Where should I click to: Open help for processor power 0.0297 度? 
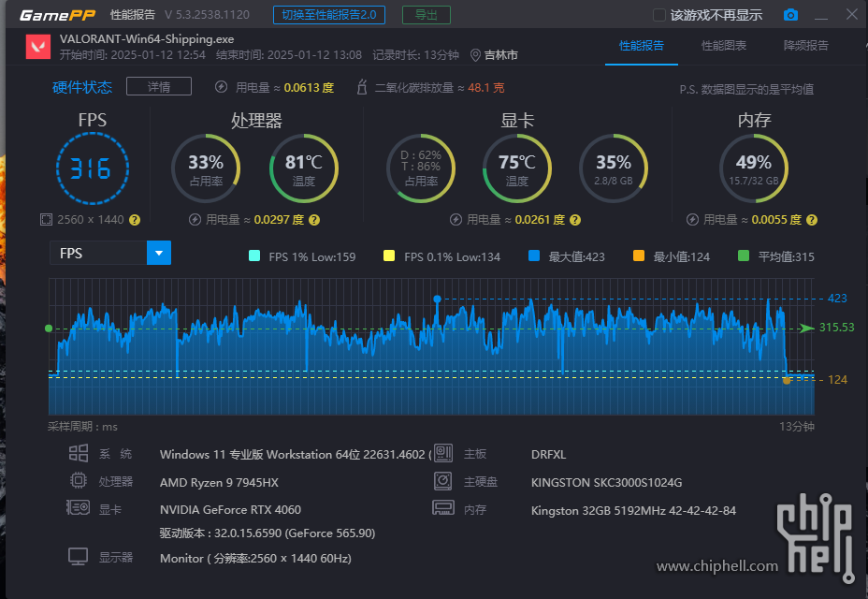coord(314,220)
